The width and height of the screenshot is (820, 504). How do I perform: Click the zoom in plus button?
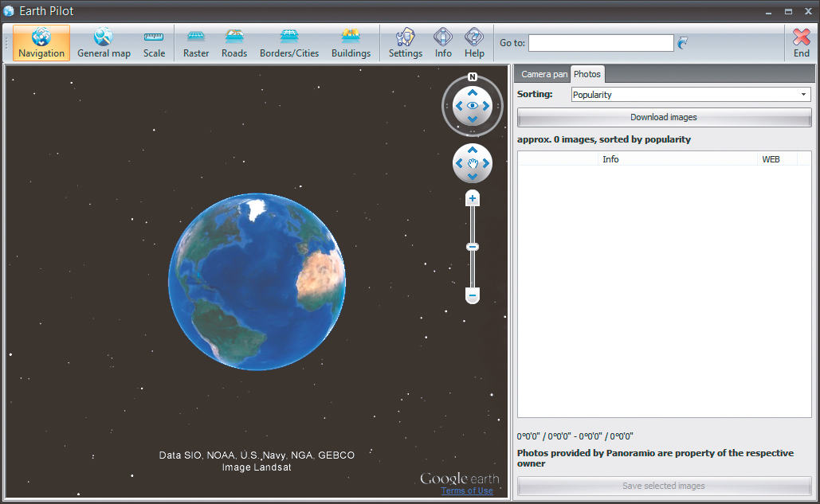(473, 198)
